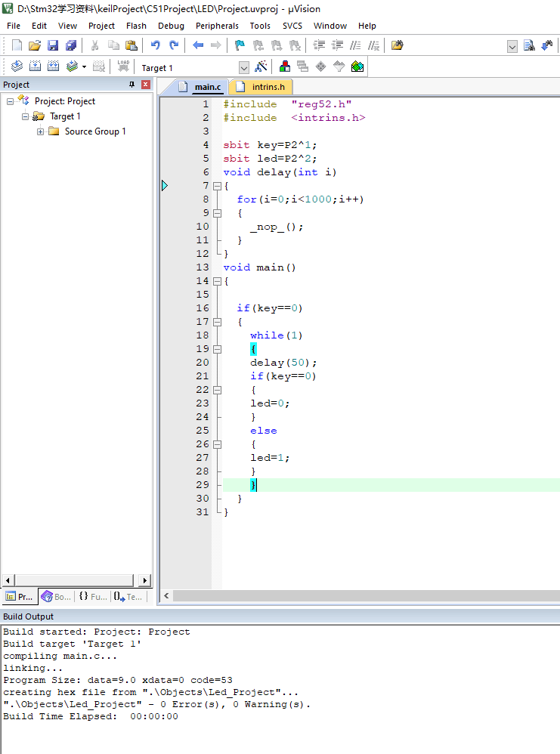Switch to the intrins.h tab
560x754 pixels.
[x=262, y=87]
